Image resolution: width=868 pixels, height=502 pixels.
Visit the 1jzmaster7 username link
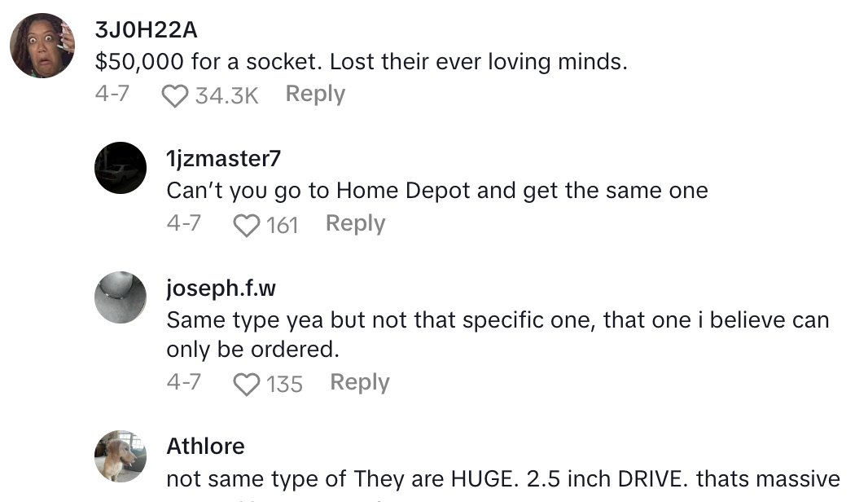(224, 159)
